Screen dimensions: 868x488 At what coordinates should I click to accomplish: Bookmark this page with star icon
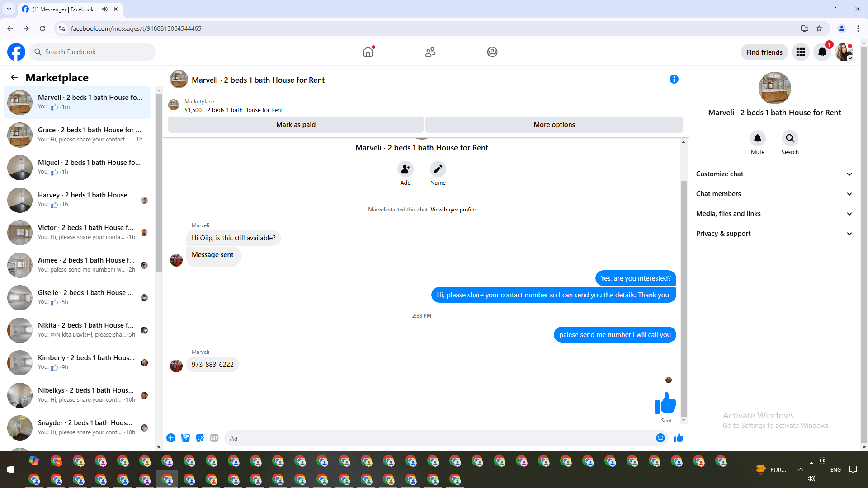click(x=819, y=28)
